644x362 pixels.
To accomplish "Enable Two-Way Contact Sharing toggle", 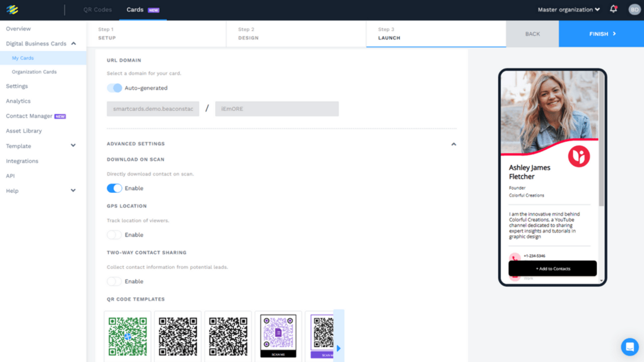I will click(x=114, y=281).
